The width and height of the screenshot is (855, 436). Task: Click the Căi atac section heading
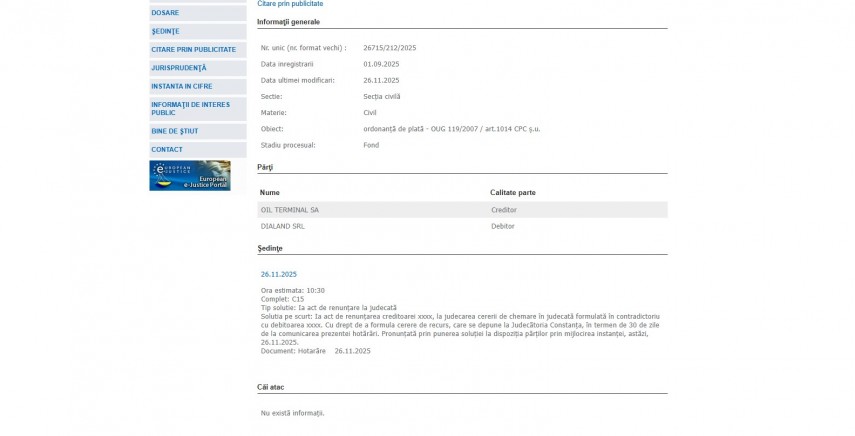271,387
